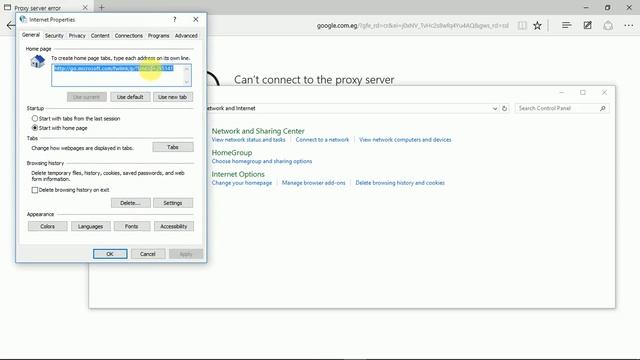Click Connect to a network link
640x360 pixels.
322,140
